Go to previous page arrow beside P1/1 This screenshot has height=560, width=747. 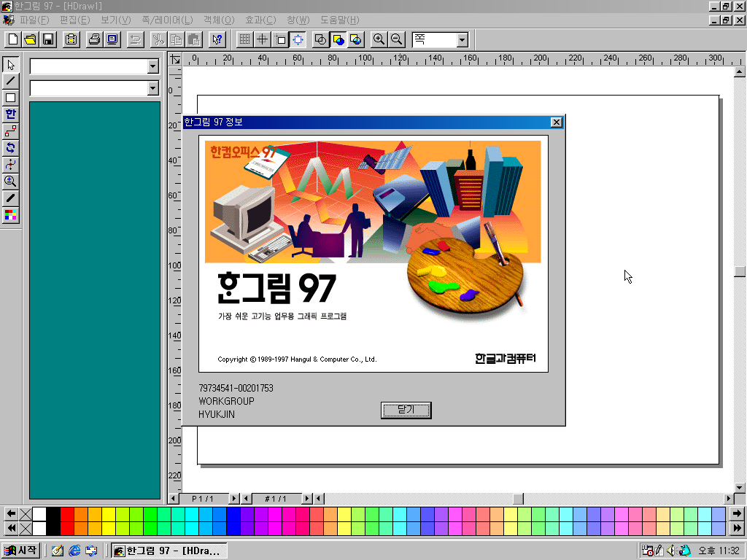pos(174,499)
